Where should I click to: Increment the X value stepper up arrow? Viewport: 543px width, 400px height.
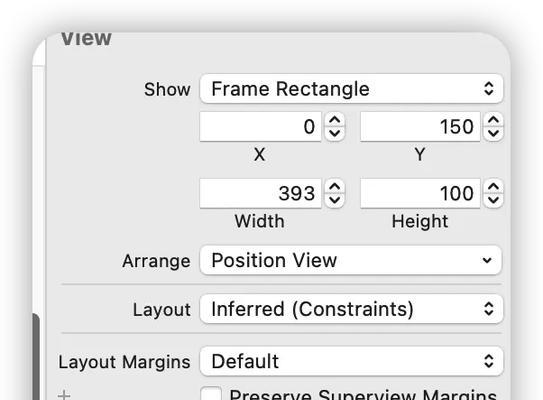click(335, 120)
